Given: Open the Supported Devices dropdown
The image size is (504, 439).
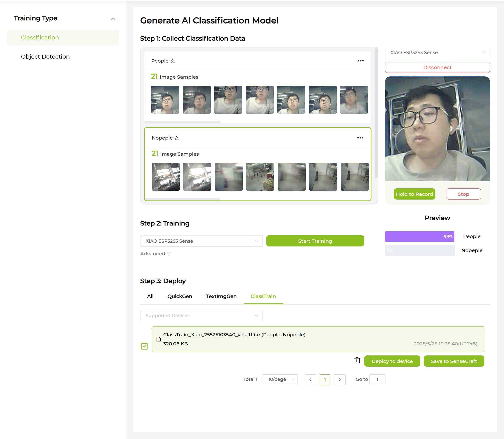Looking at the screenshot, I should pyautogui.click(x=201, y=316).
